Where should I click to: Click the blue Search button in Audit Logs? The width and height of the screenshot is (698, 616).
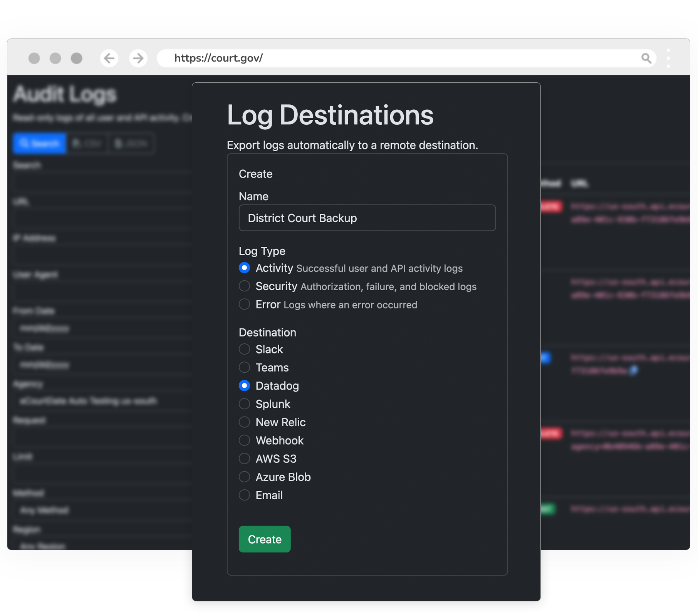click(x=40, y=143)
